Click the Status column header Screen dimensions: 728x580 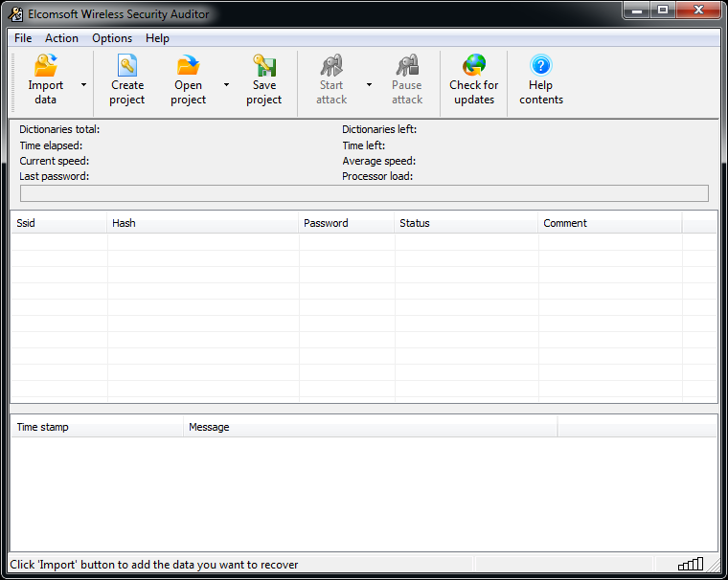pos(466,223)
